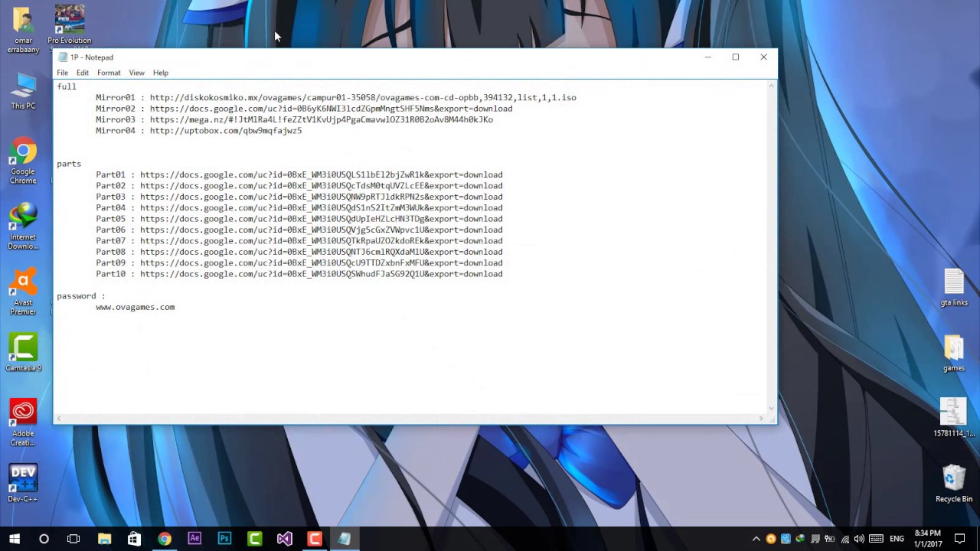Click the orange Avast tray icon

pyautogui.click(x=771, y=539)
